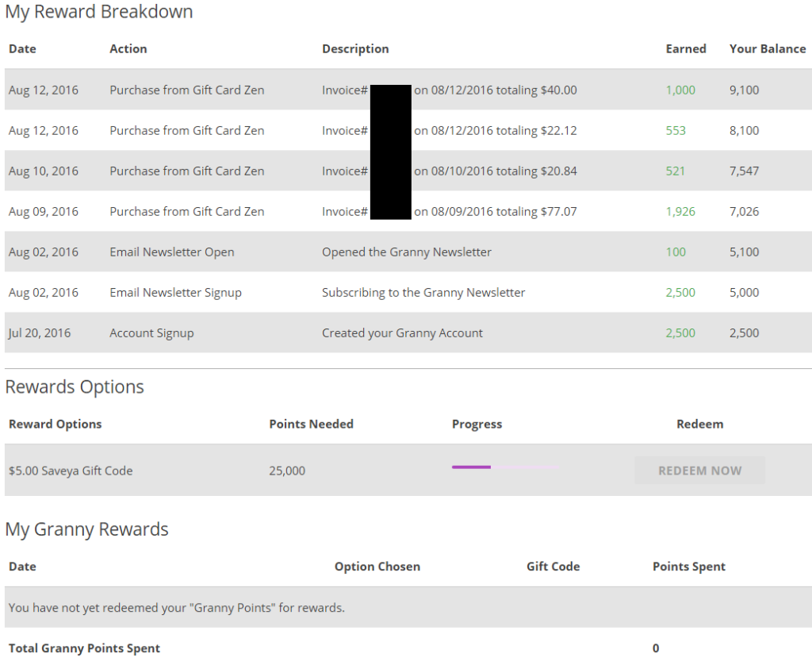
Task: Select the Description column header
Action: coord(355,49)
